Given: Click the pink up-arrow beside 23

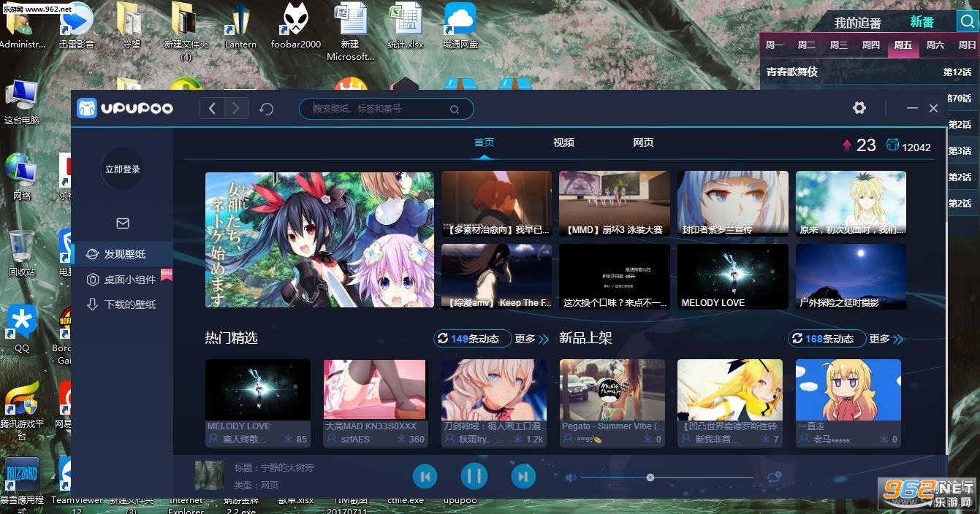Looking at the screenshot, I should [847, 145].
